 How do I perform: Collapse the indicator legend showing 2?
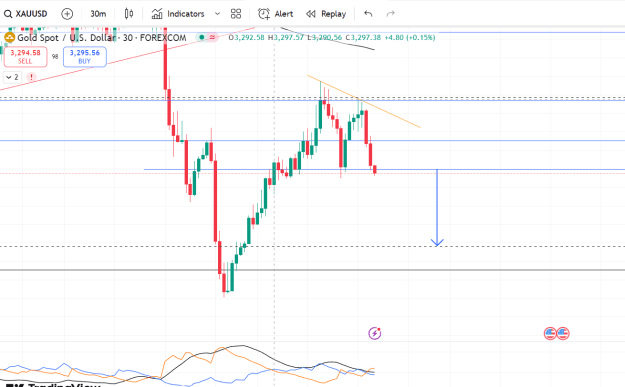click(12, 77)
